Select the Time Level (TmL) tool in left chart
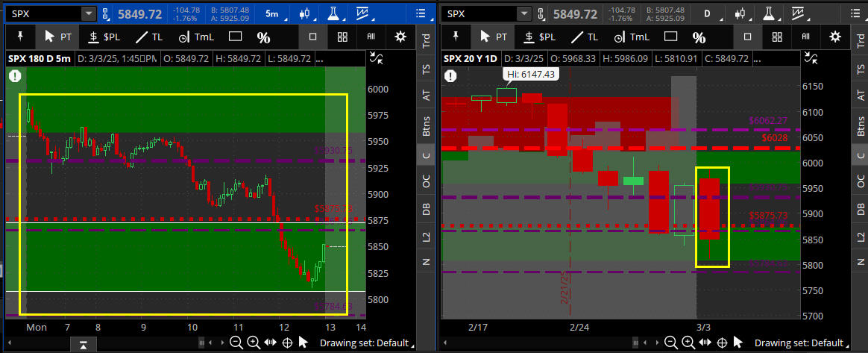868x353 pixels. point(195,37)
